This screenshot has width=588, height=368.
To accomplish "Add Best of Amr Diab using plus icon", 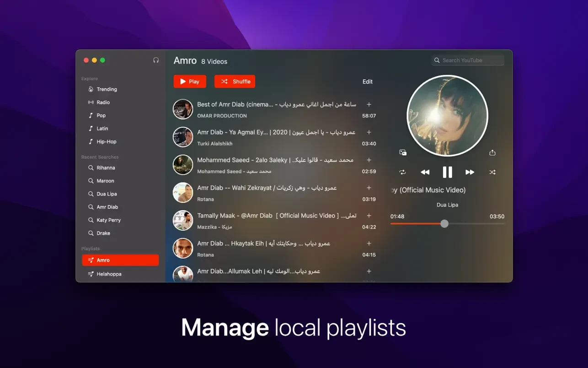I will (369, 104).
